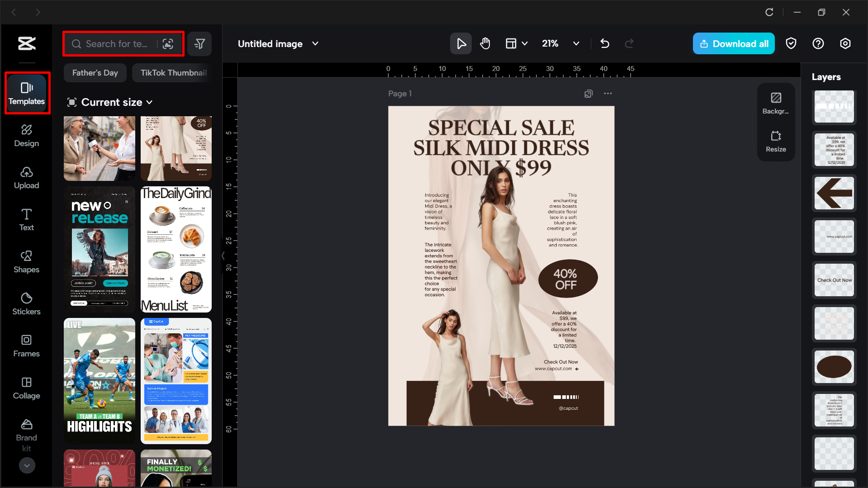Click the Resize button near the canvas
This screenshot has width=868, height=488.
tap(776, 141)
